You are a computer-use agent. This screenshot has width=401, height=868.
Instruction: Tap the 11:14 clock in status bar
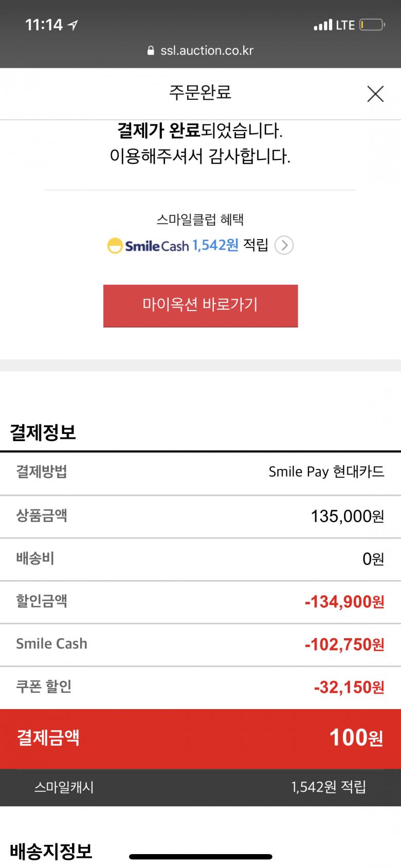[44, 25]
